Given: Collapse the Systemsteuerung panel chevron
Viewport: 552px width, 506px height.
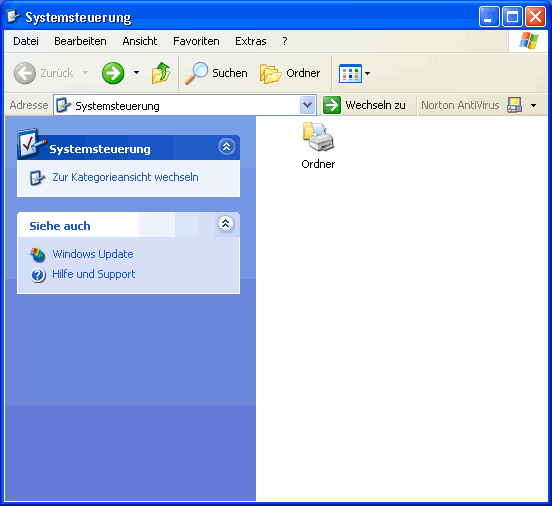Looking at the screenshot, I should tap(226, 146).
